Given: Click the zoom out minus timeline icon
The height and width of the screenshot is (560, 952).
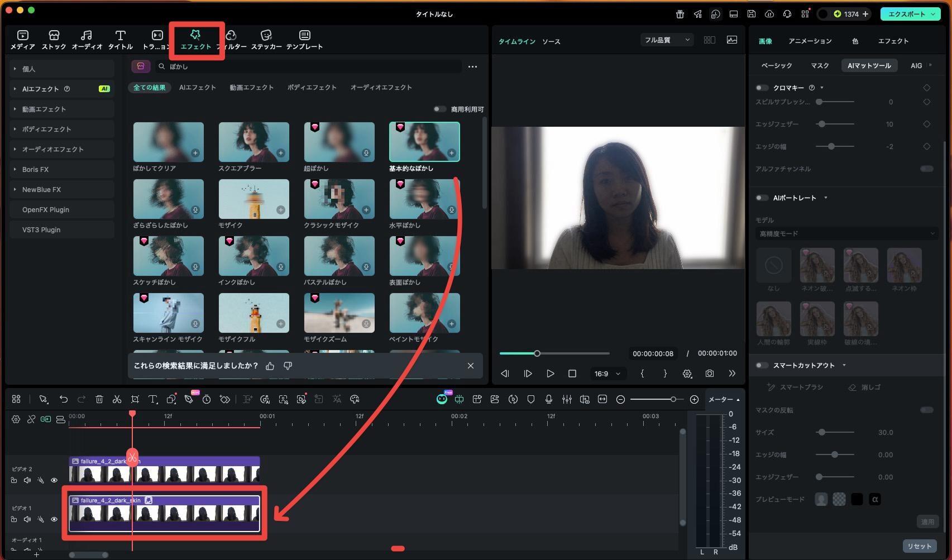Looking at the screenshot, I should click(x=620, y=399).
